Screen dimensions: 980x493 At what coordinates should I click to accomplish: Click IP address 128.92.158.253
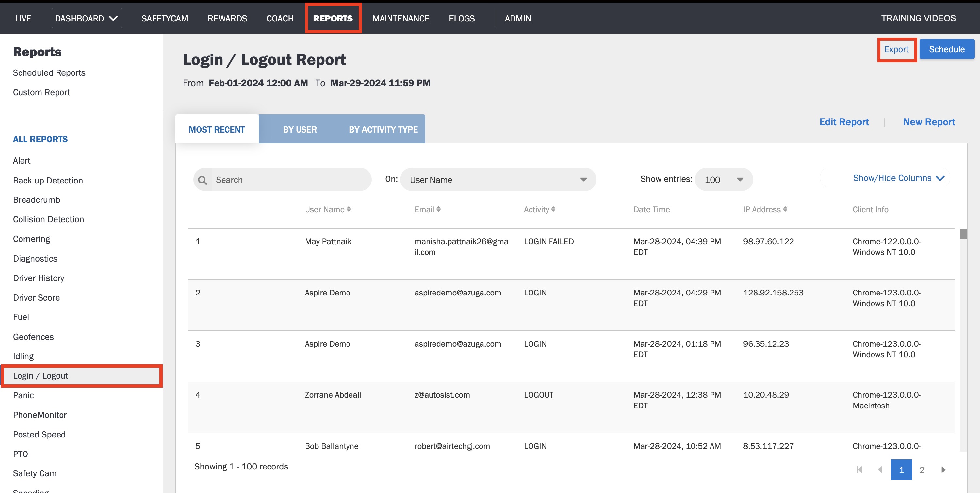(x=773, y=293)
